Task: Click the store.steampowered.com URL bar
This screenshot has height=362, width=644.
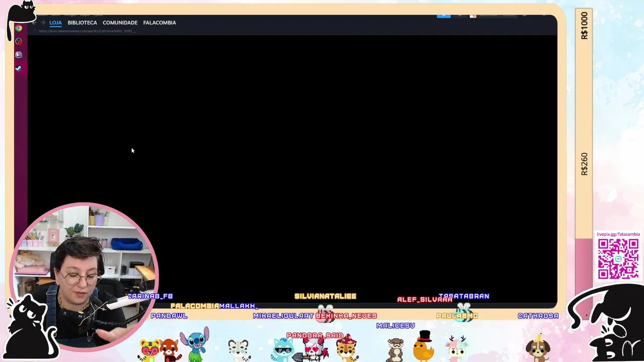Action: (87, 31)
